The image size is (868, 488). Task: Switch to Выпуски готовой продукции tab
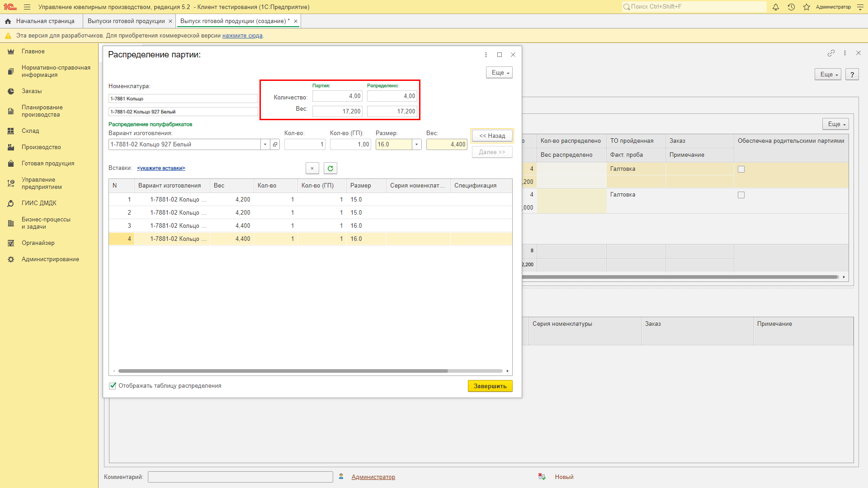(126, 21)
